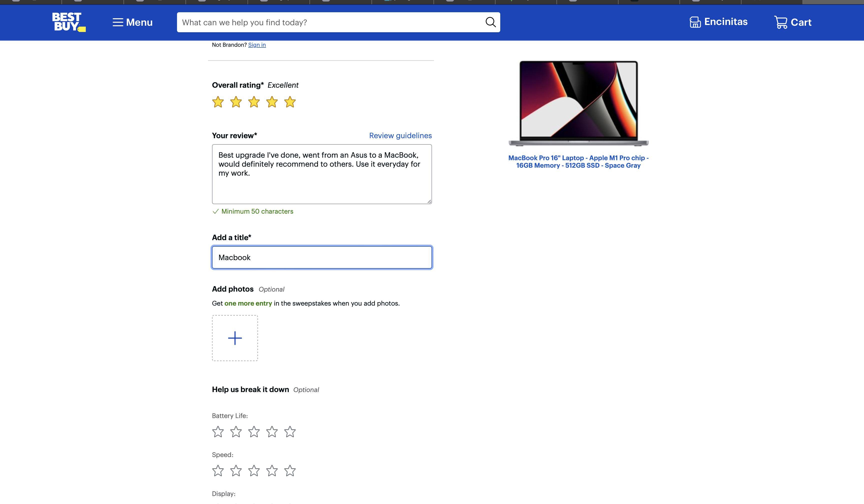Click the fifth star in Overall rating

[290, 101]
